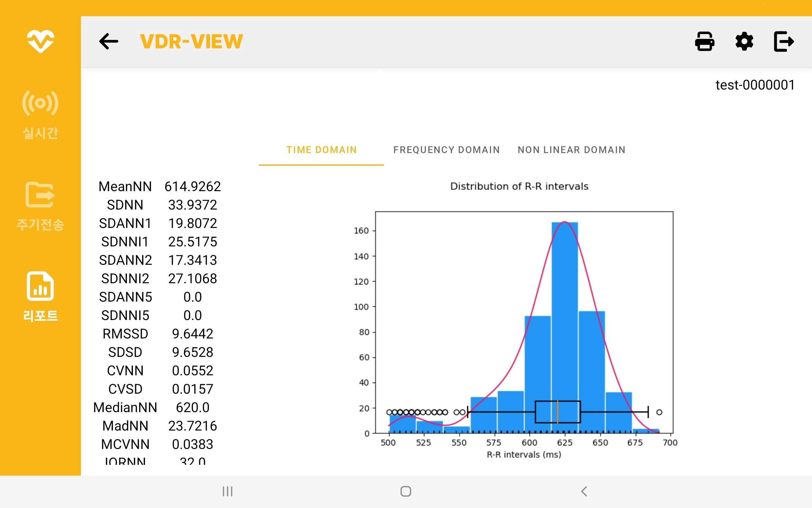
Task: Click the heart logo icon in sidebar
Action: coord(40,41)
